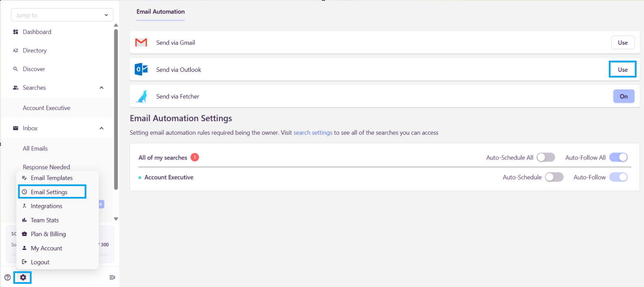Screen dimensions: 644x287
Task: Turn off Send via Fetcher On button
Action: click(x=624, y=96)
